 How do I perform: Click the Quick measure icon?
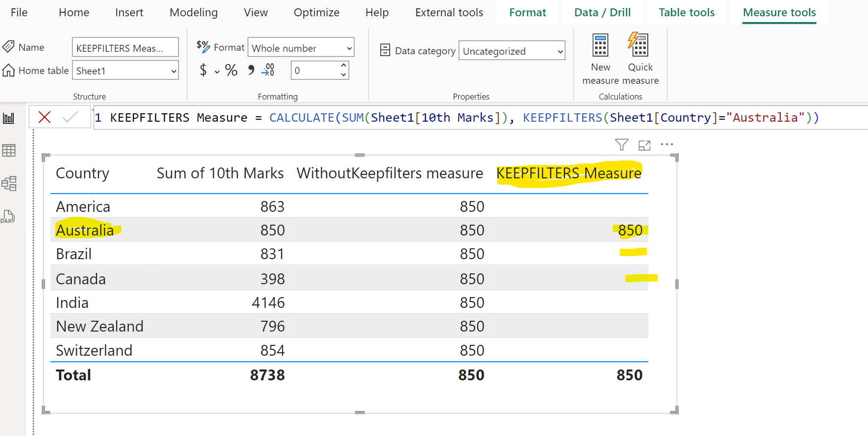click(639, 46)
